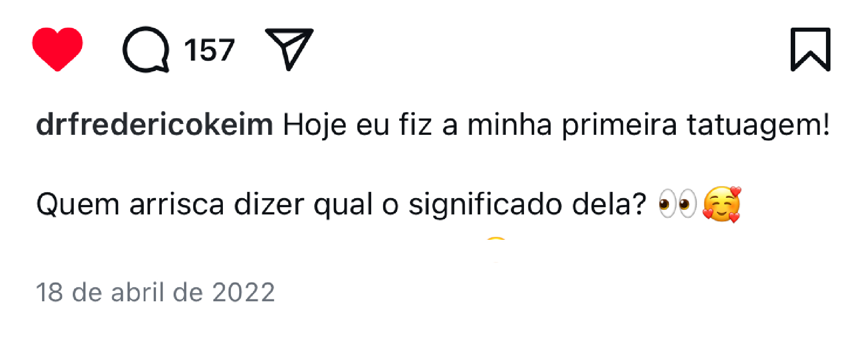Click the date 18 de abril de 2022
This screenshot has width=868, height=347.
[x=156, y=292]
